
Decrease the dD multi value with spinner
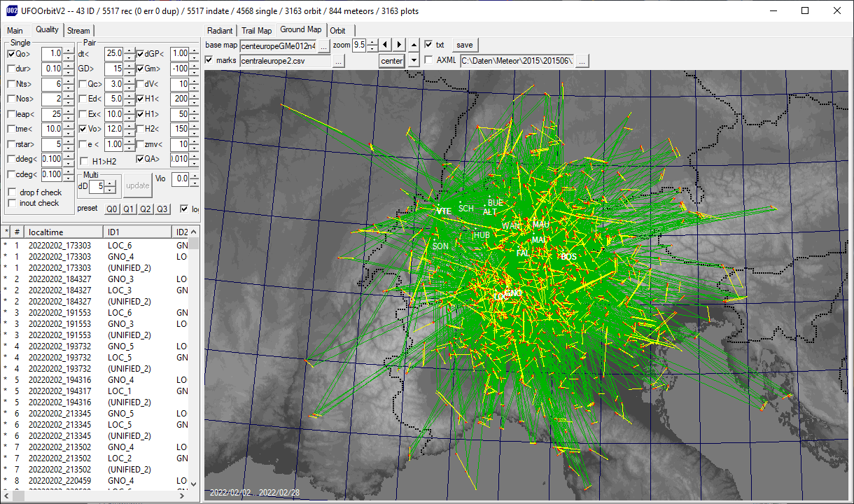pos(111,190)
